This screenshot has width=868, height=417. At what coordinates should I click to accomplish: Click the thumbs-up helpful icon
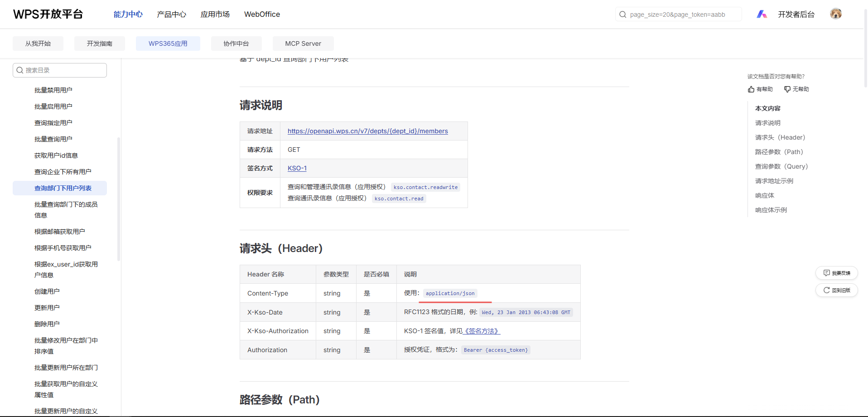pyautogui.click(x=751, y=89)
